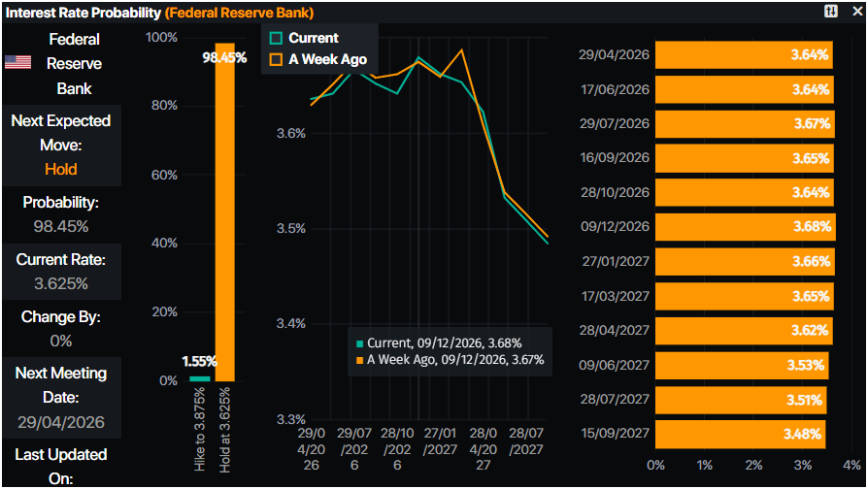
Task: Click the Next Meeting Date 29/04/2026 value
Action: pyautogui.click(x=60, y=423)
